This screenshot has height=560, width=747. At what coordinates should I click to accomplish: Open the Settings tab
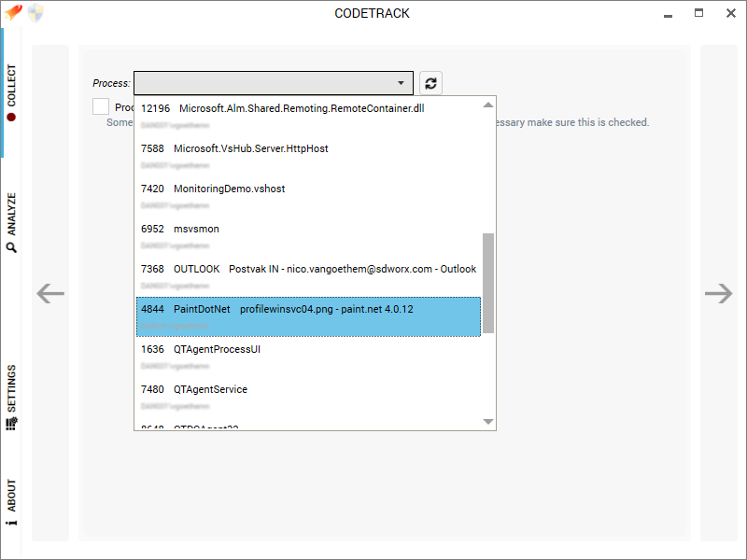pos(11,398)
